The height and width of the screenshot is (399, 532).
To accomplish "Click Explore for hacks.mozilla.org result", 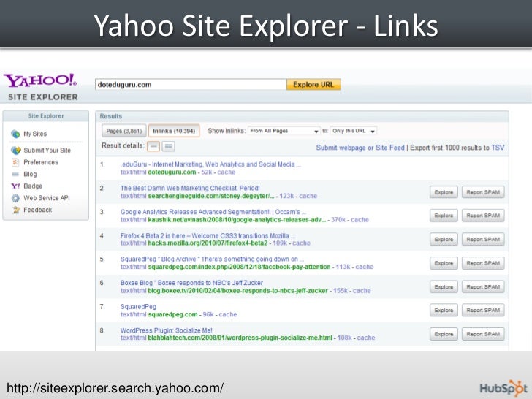I will (444, 239).
